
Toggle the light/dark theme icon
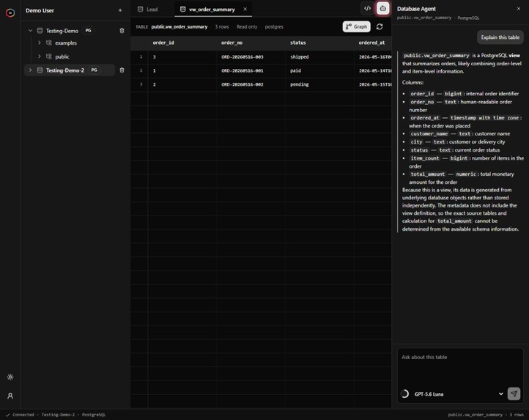point(10,377)
